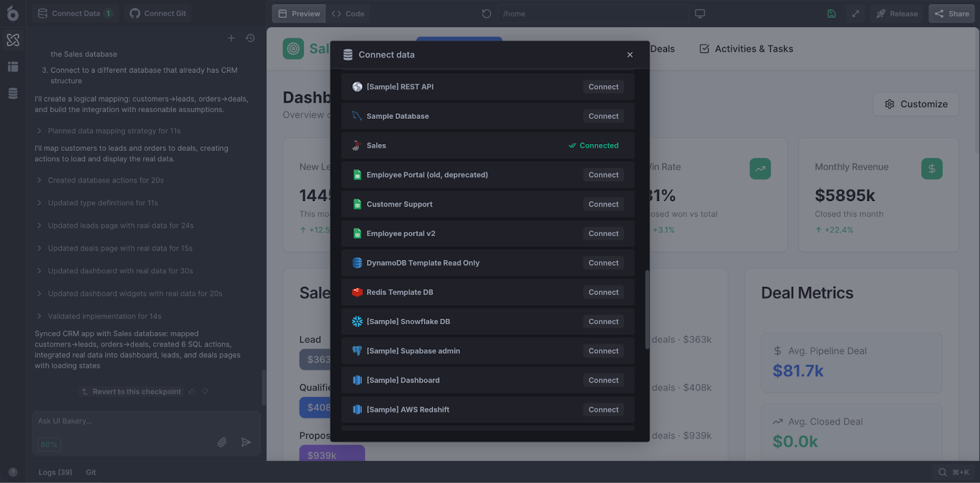The width and height of the screenshot is (980, 483).
Task: Open the Deals navigation item
Action: point(662,48)
